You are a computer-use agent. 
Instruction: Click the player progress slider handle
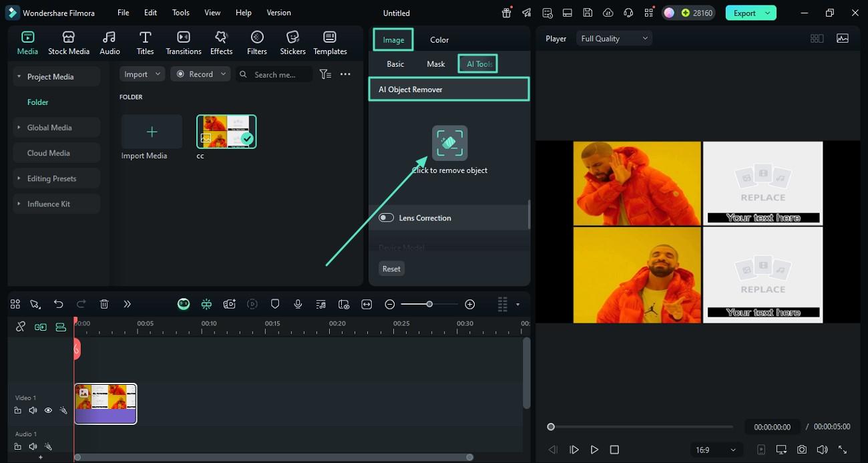[551, 427]
